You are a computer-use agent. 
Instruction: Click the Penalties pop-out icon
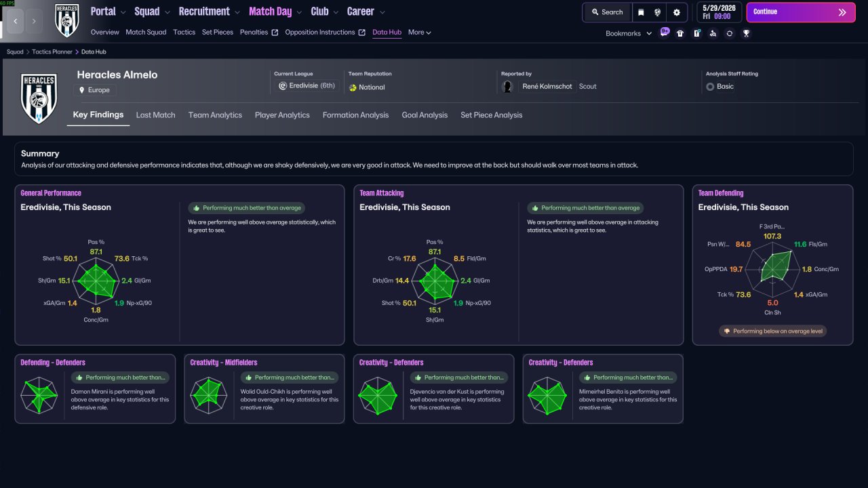pos(275,33)
